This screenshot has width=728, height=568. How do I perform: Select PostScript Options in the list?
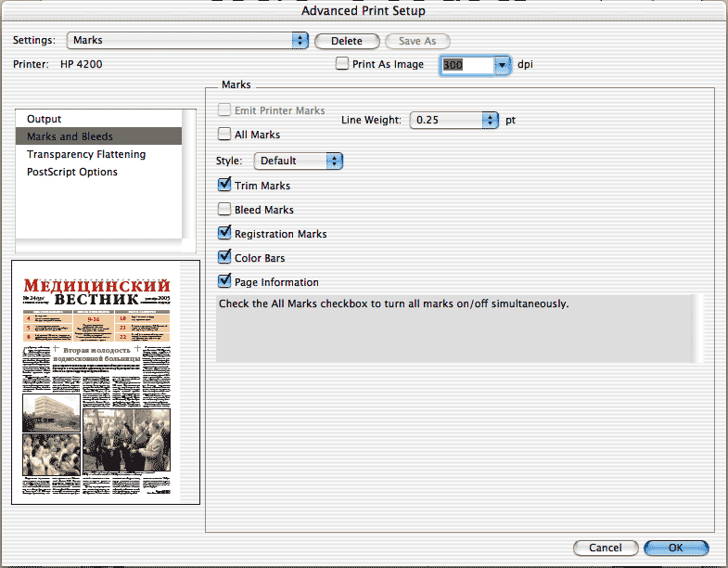[x=98, y=172]
